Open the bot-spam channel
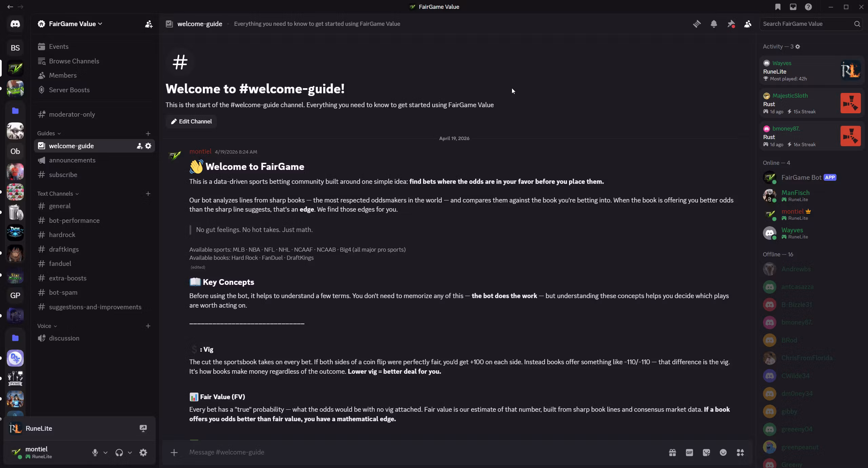 coord(94,292)
